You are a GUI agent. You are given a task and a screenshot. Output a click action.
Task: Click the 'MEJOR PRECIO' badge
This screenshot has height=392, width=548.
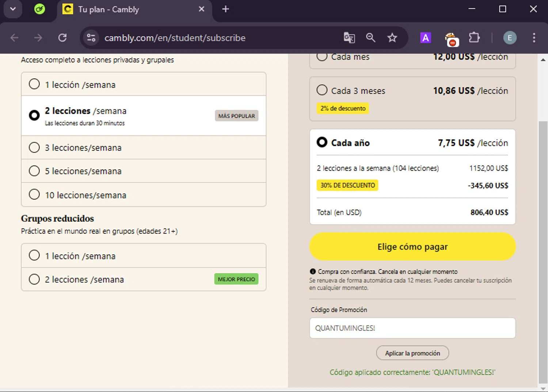click(236, 279)
